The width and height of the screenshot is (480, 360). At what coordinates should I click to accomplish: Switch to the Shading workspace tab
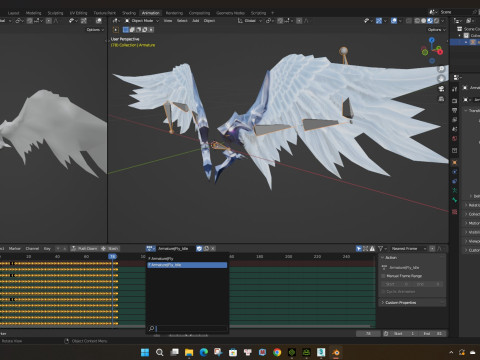click(x=129, y=13)
